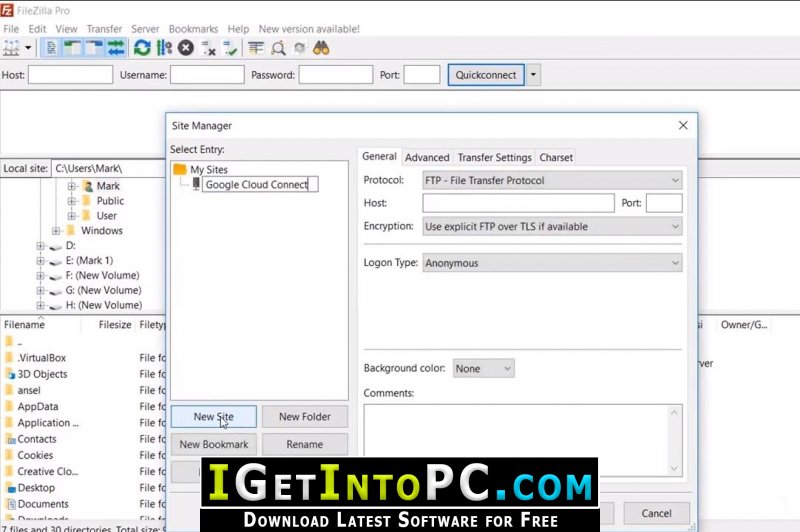The image size is (800, 532).
Task: Open the Protocol dropdown
Action: tap(553, 180)
